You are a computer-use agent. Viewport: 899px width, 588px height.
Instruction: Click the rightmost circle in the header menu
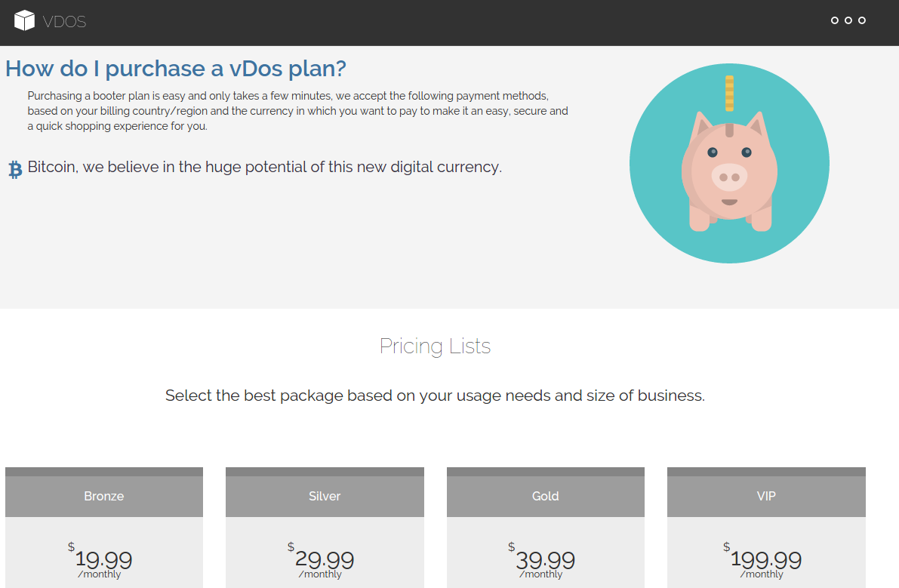tap(862, 20)
